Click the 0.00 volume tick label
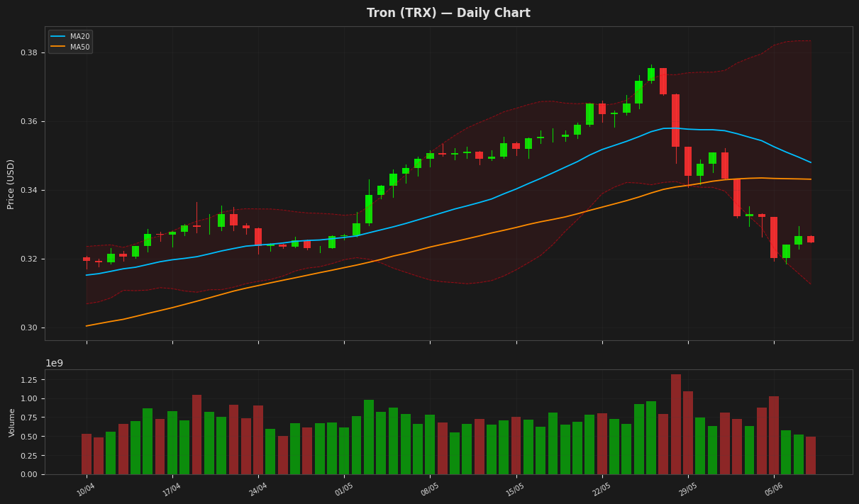 tap(29, 475)
